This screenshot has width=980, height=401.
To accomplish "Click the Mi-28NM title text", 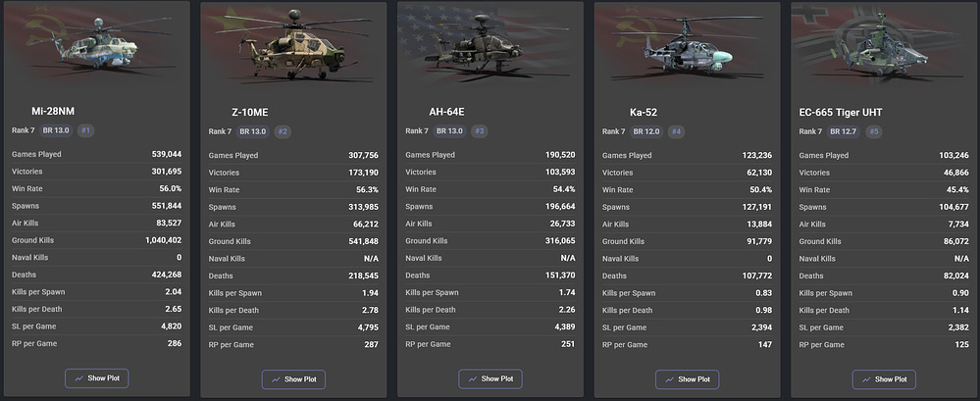I will 56,111.
